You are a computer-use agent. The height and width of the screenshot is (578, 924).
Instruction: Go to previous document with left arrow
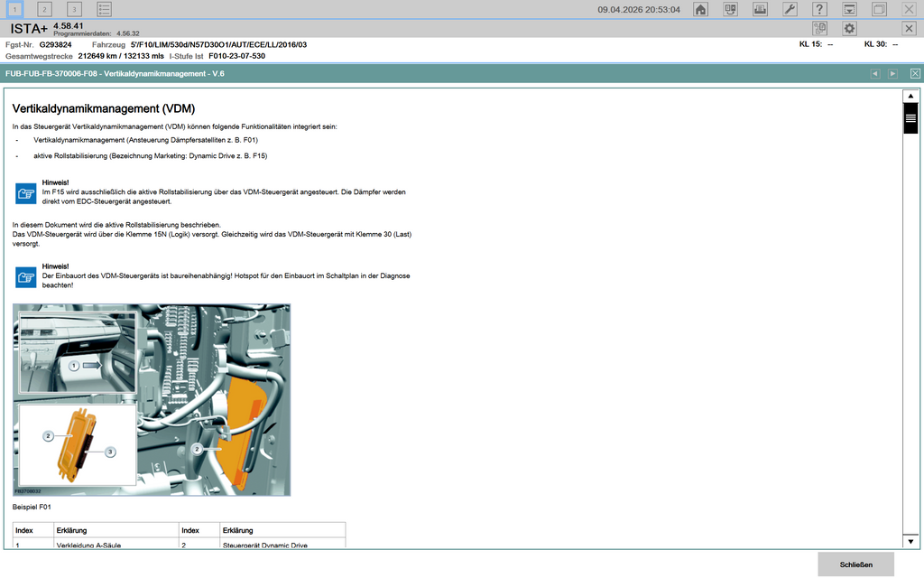(874, 73)
